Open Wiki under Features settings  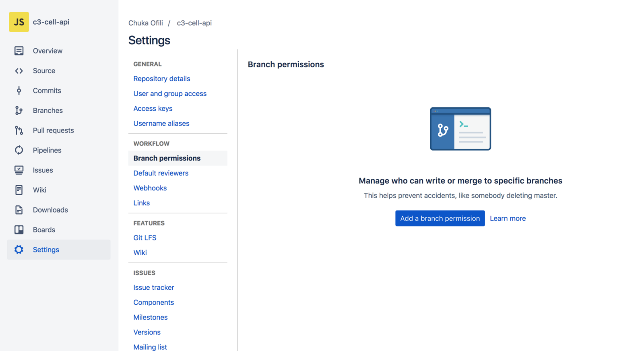pos(140,253)
